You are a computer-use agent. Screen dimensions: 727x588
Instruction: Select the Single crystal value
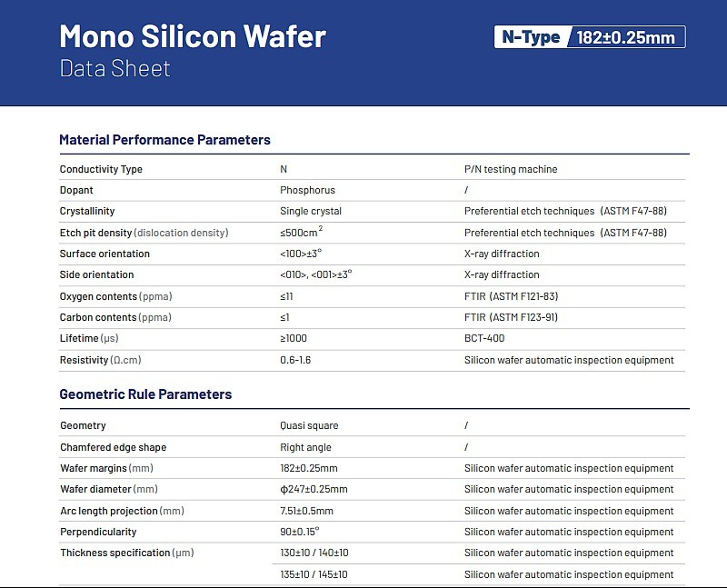[311, 211]
